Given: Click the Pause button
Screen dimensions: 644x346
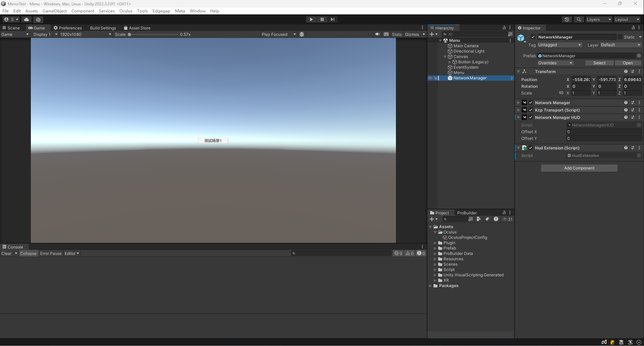Looking at the screenshot, I should pos(322,19).
